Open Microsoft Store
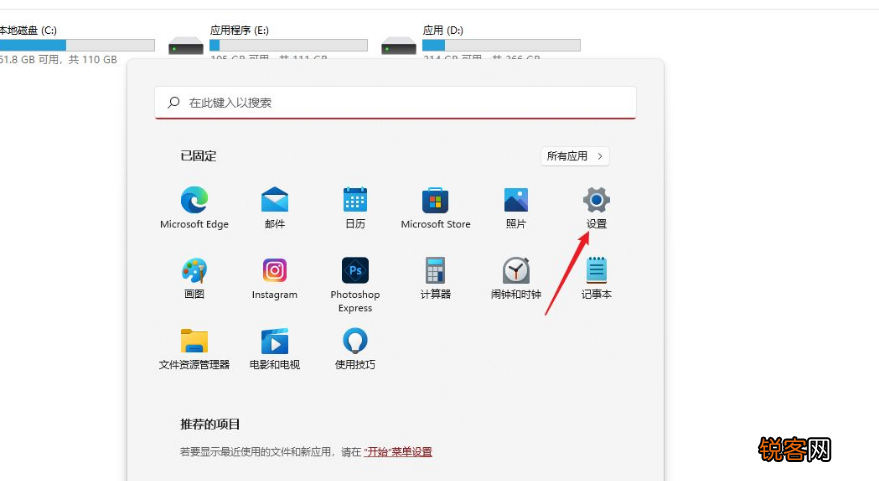 436,207
